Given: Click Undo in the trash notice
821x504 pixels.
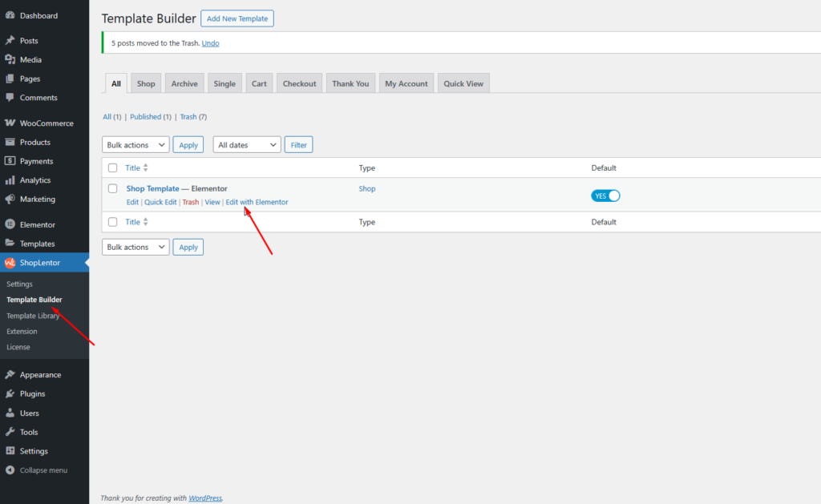Looking at the screenshot, I should click(211, 43).
